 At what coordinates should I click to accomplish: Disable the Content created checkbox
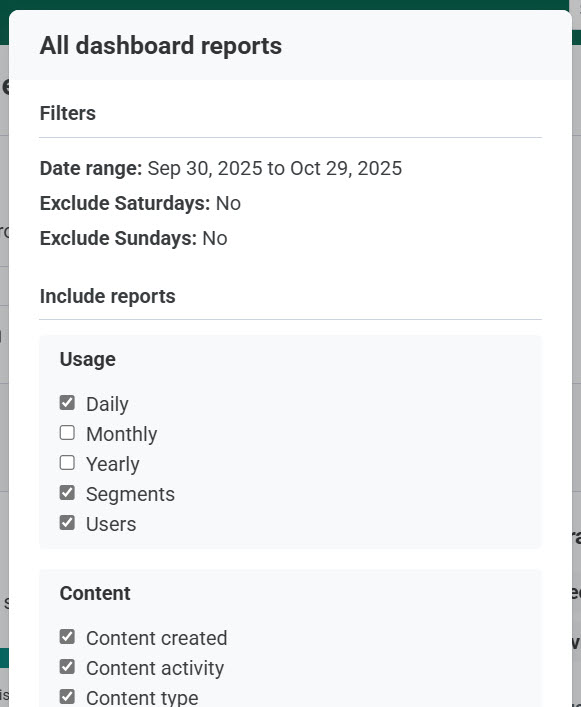pyautogui.click(x=67, y=637)
